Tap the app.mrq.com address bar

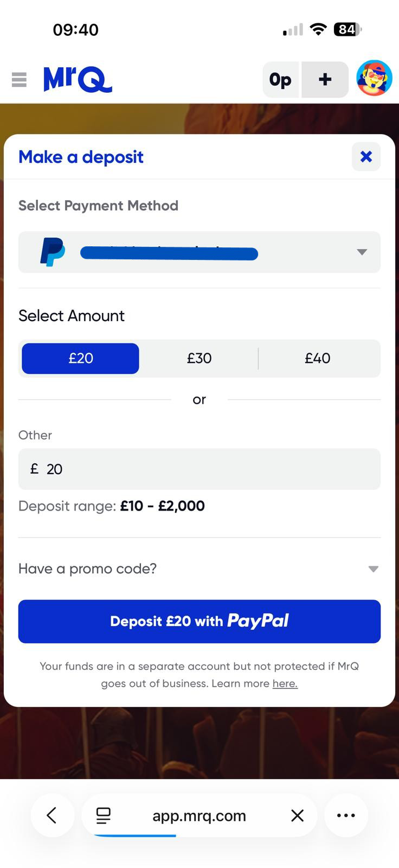[199, 815]
